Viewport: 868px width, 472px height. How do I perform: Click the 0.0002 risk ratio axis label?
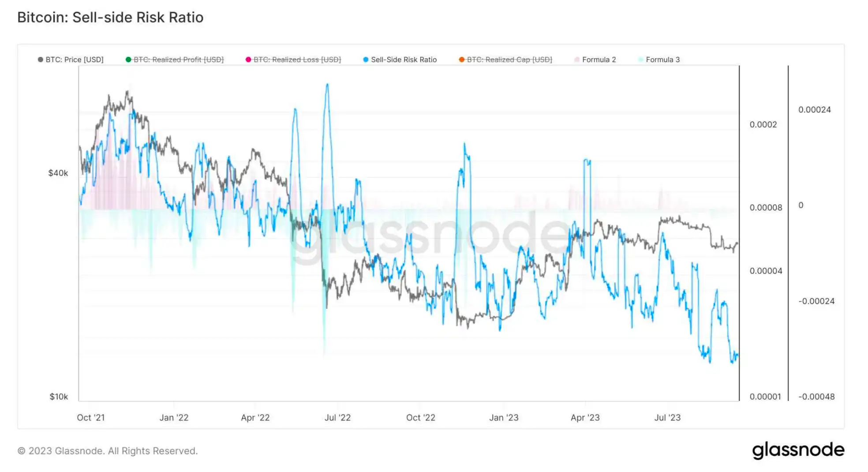click(763, 124)
